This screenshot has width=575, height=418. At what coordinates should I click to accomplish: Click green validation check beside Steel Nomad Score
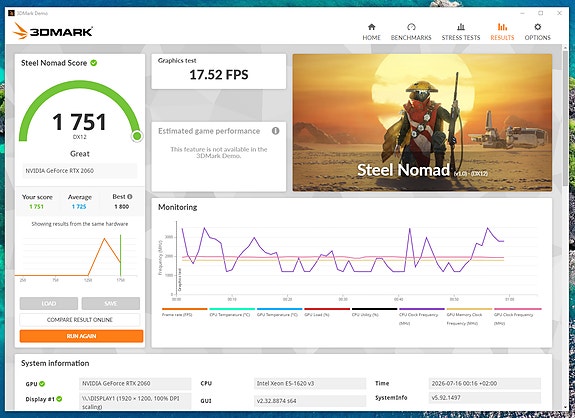[x=94, y=63]
